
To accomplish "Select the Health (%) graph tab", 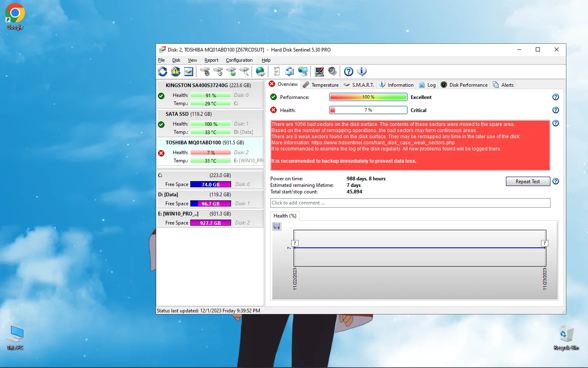I will tap(285, 216).
